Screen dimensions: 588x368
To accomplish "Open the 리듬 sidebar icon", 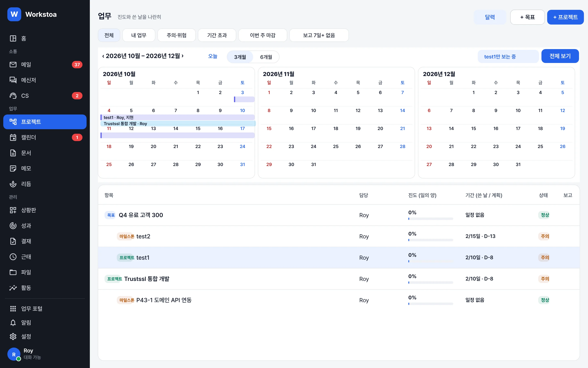I will coord(13,184).
